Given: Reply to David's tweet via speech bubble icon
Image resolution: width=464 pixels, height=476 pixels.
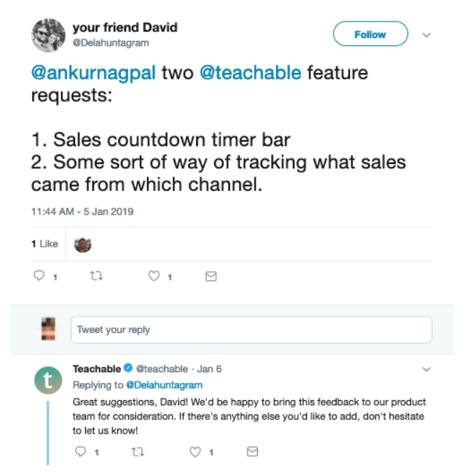Looking at the screenshot, I should coord(40,276).
